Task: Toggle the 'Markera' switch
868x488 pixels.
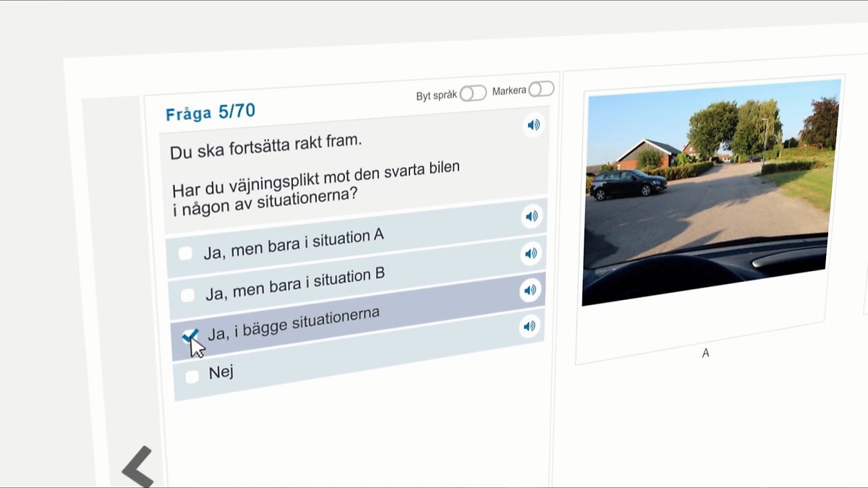Action: 541,89
